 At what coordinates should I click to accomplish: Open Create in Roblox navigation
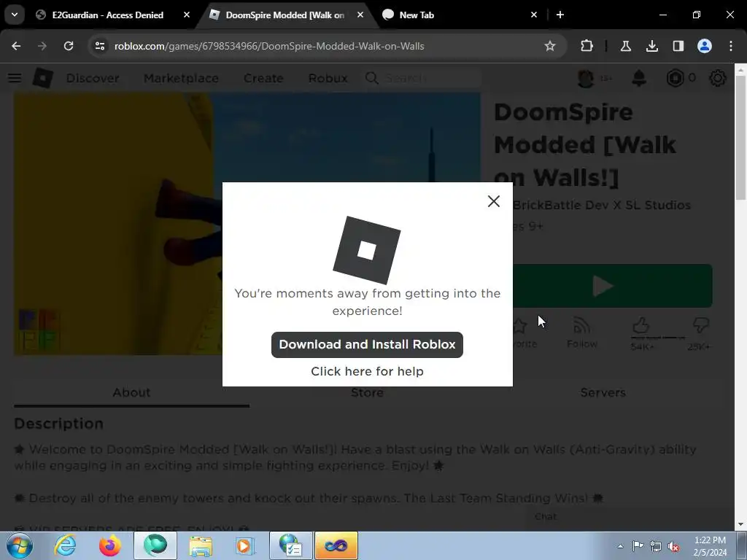pyautogui.click(x=263, y=78)
